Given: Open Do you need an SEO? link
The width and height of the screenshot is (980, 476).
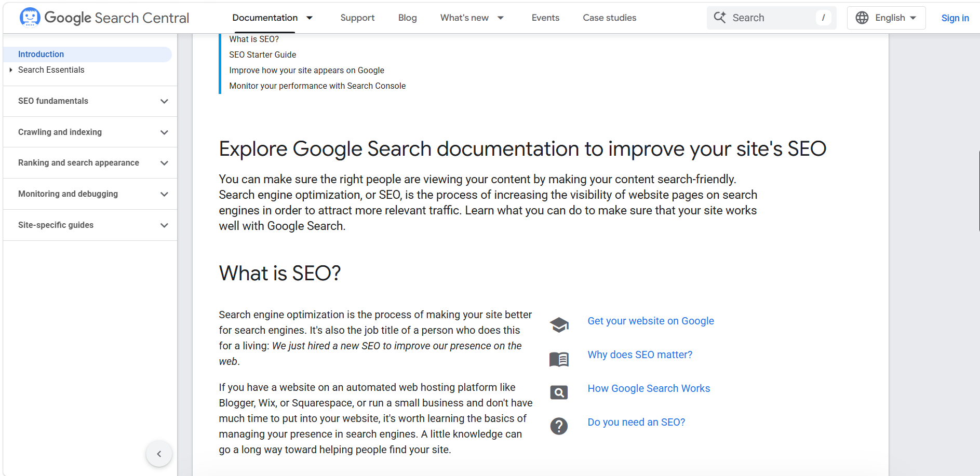Looking at the screenshot, I should (x=636, y=422).
